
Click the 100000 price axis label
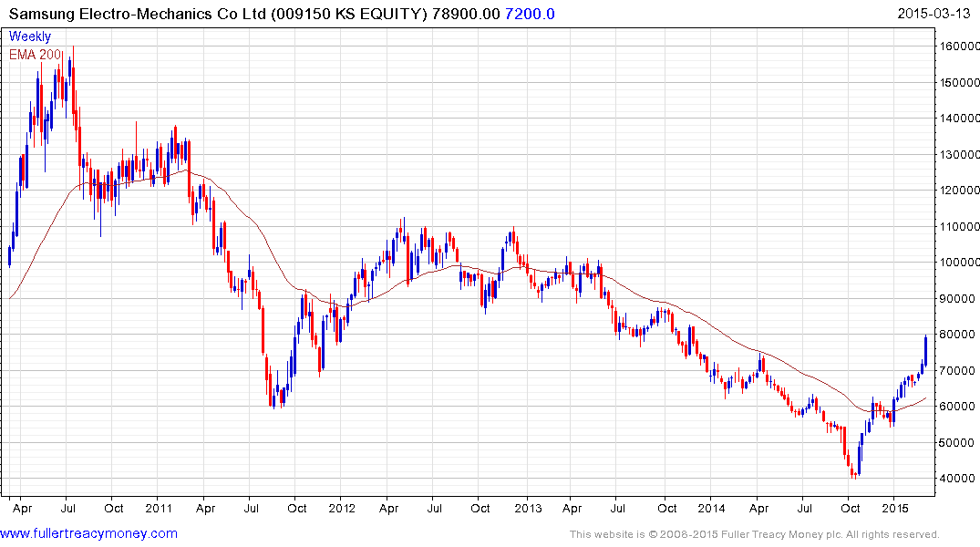coord(959,262)
